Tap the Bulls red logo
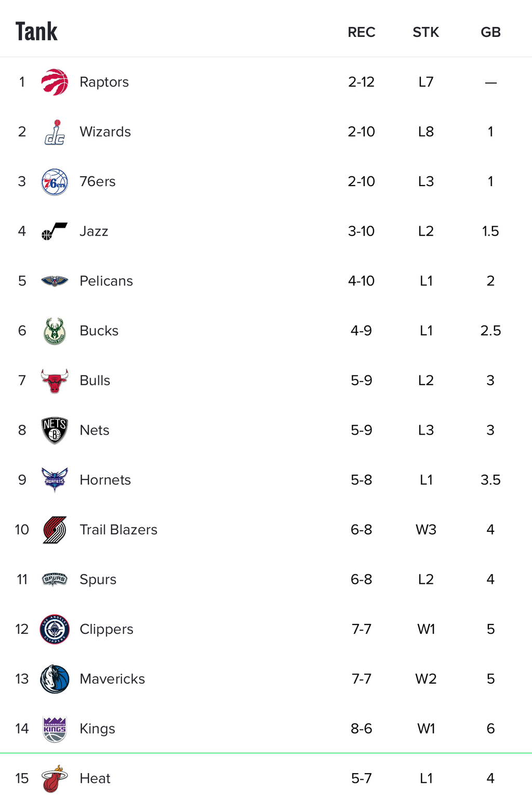The image size is (532, 798). [x=55, y=381]
